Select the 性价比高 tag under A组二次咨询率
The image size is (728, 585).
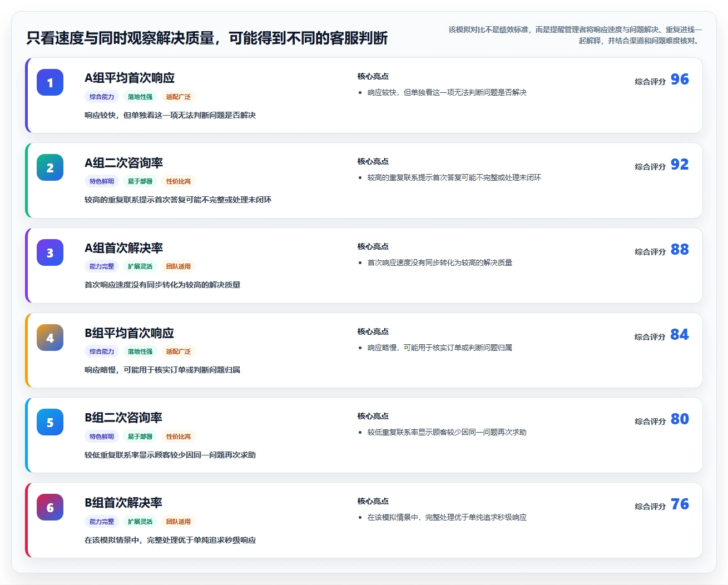click(179, 181)
